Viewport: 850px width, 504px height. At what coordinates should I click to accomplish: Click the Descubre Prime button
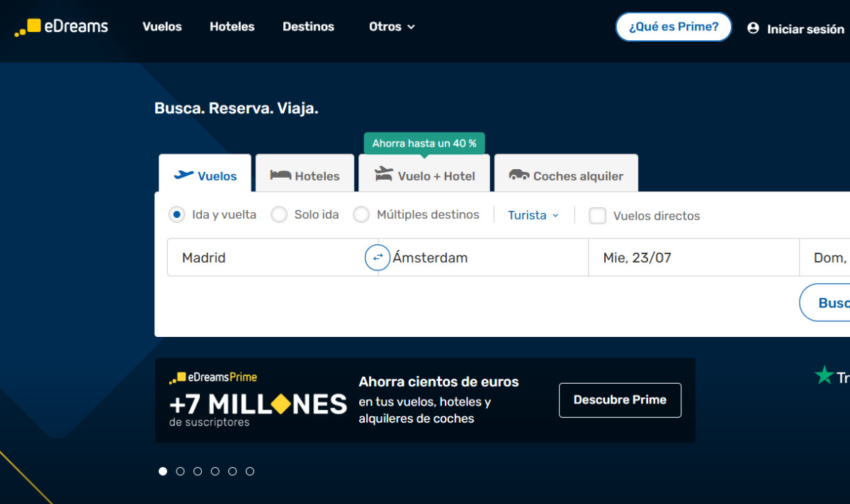click(620, 400)
